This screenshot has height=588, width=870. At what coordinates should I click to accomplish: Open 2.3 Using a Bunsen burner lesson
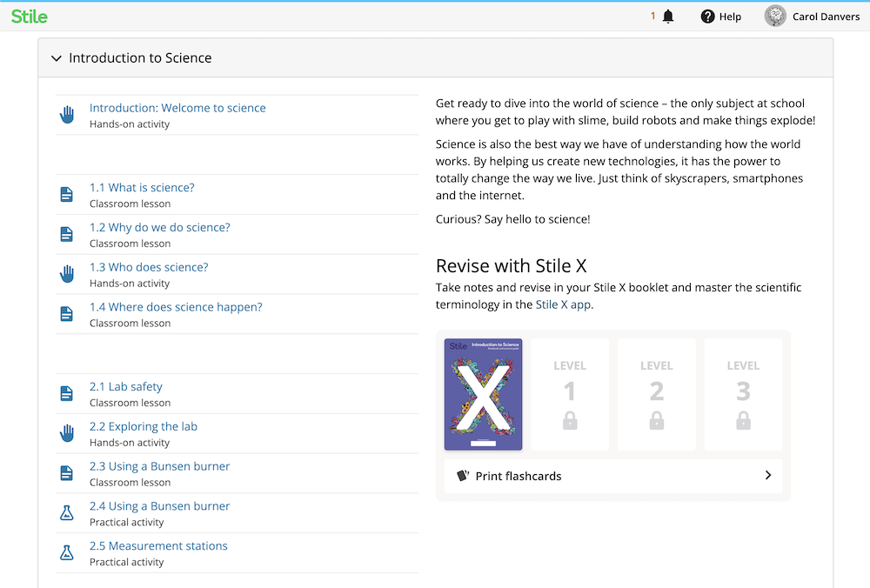coord(160,466)
